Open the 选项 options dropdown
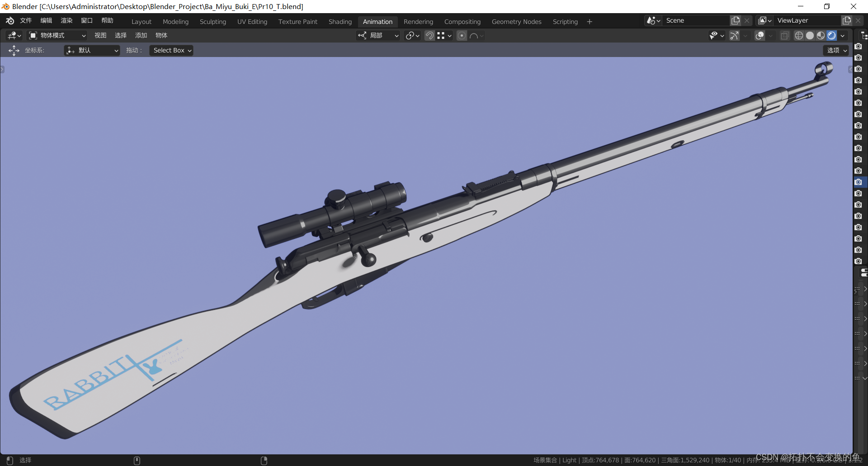868x466 pixels. [836, 50]
